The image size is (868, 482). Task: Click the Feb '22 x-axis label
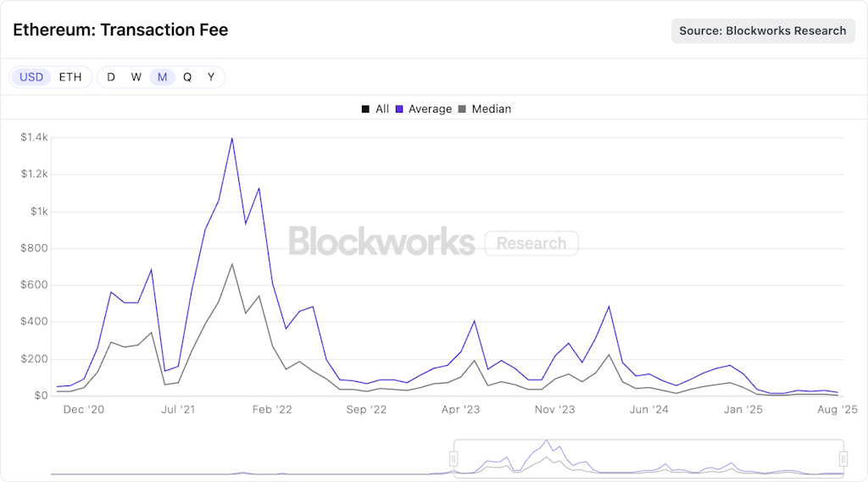click(272, 409)
